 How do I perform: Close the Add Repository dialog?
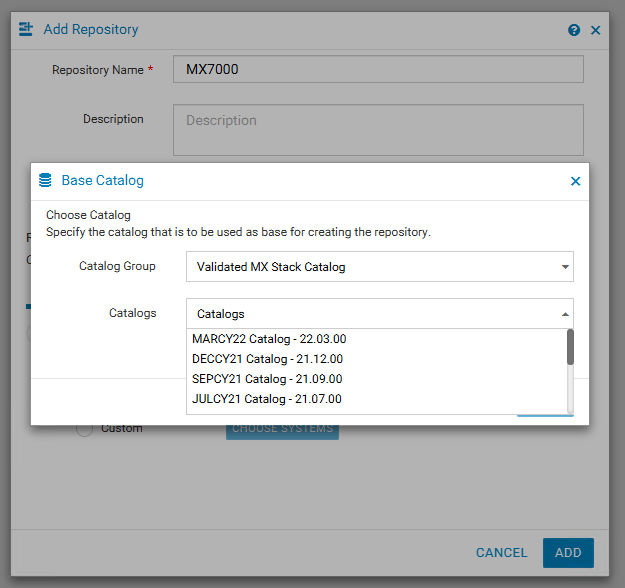tap(595, 30)
